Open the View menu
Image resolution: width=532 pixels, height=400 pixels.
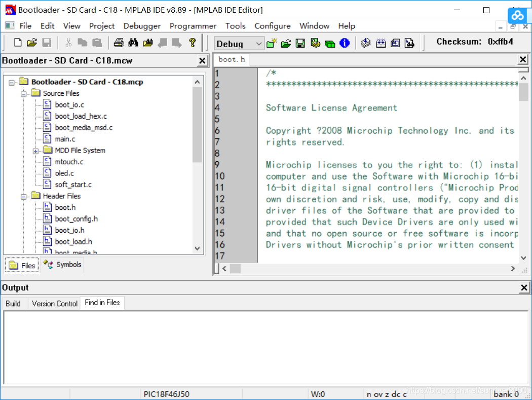click(x=71, y=26)
